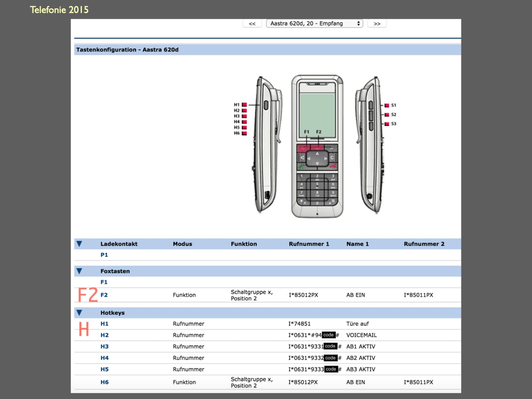Open the H6 hotkey link
This screenshot has height=399, width=532.
click(x=104, y=382)
